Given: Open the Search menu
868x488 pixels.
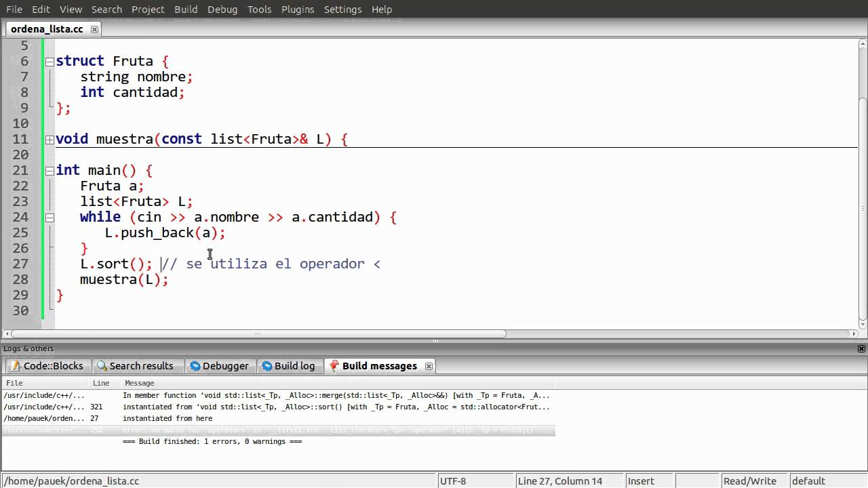Looking at the screenshot, I should 106,9.
